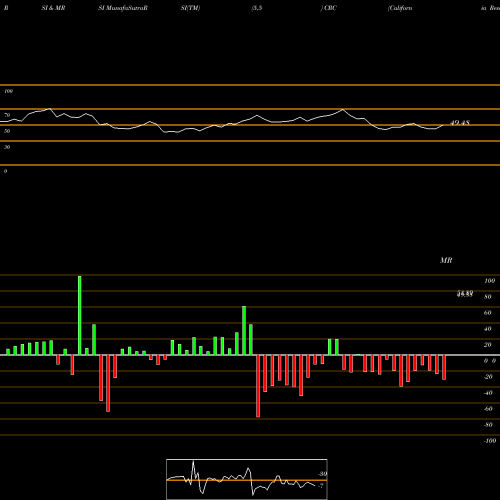
Task: Click the MR axis label -60
Action: (488, 409)
